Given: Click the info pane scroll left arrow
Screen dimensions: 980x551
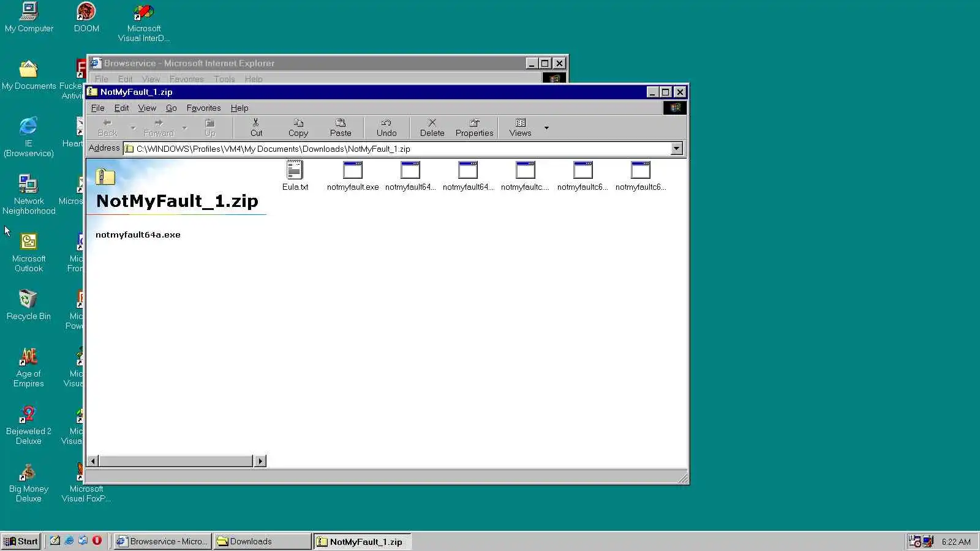Looking at the screenshot, I should pyautogui.click(x=92, y=461).
